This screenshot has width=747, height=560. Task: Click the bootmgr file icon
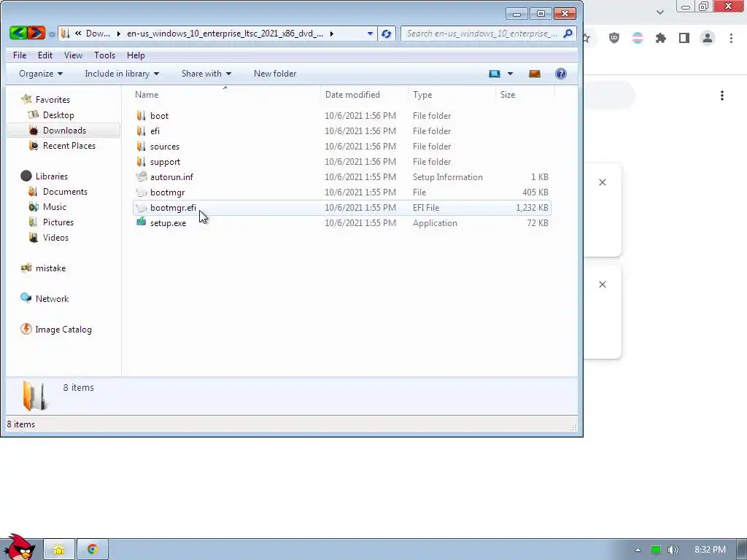coord(141,192)
